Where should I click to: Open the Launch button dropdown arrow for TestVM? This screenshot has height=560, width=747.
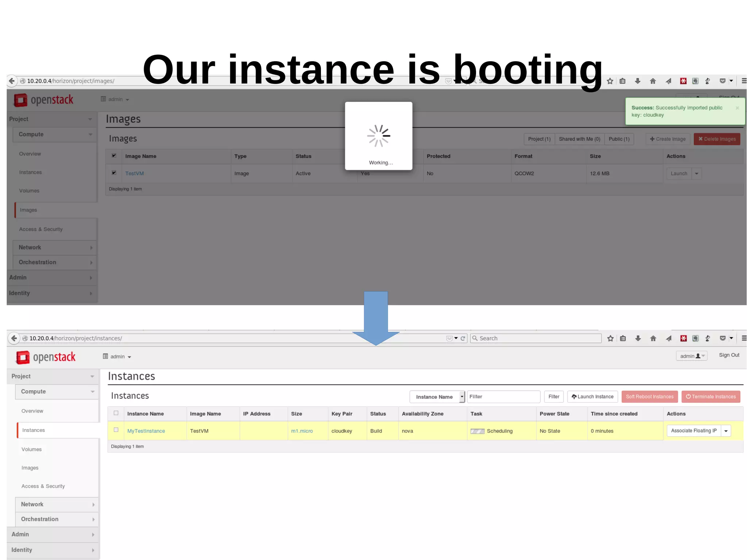tap(696, 174)
